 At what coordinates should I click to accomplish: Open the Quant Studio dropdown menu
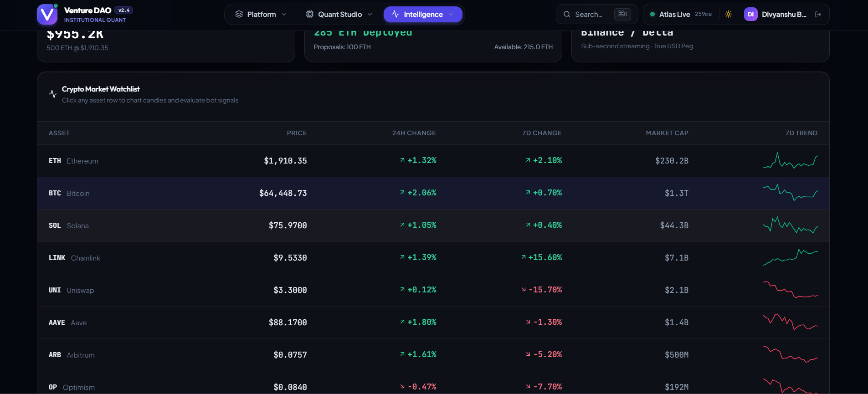pyautogui.click(x=339, y=15)
